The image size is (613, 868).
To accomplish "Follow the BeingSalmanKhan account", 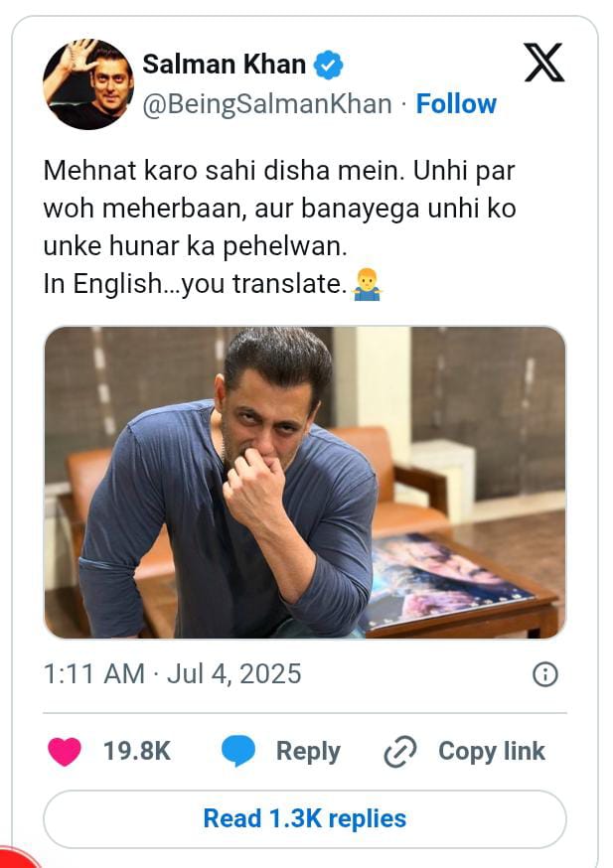I will click(x=456, y=104).
